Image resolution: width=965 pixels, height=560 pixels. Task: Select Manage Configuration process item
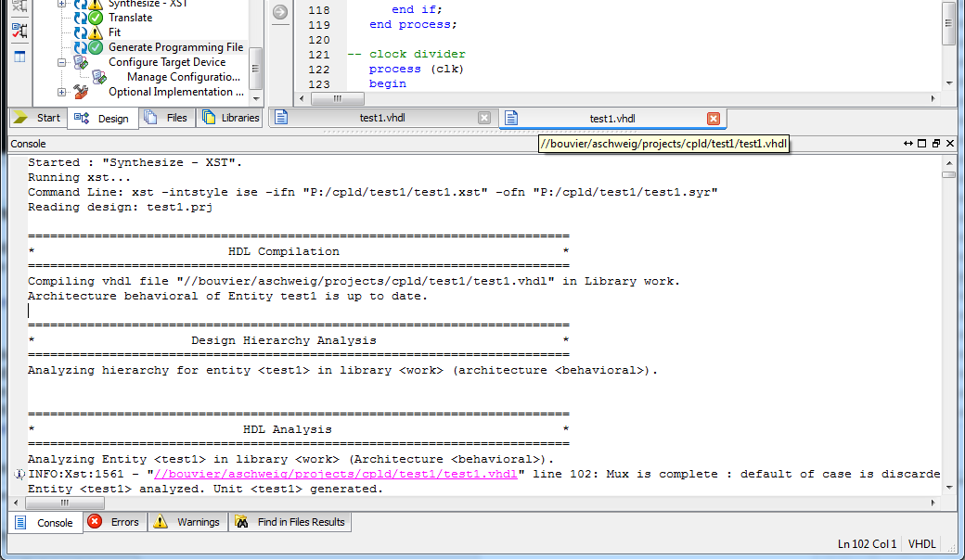click(x=184, y=77)
